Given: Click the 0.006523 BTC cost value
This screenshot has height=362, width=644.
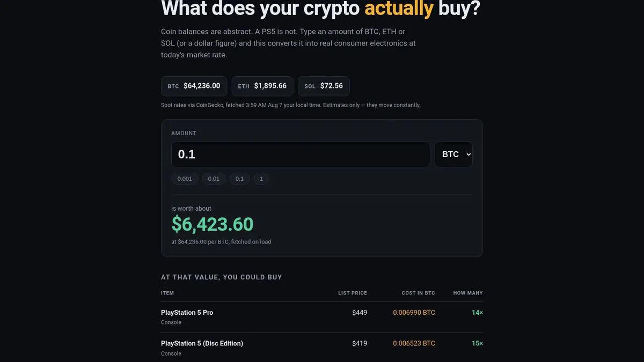Looking at the screenshot, I should tap(414, 343).
